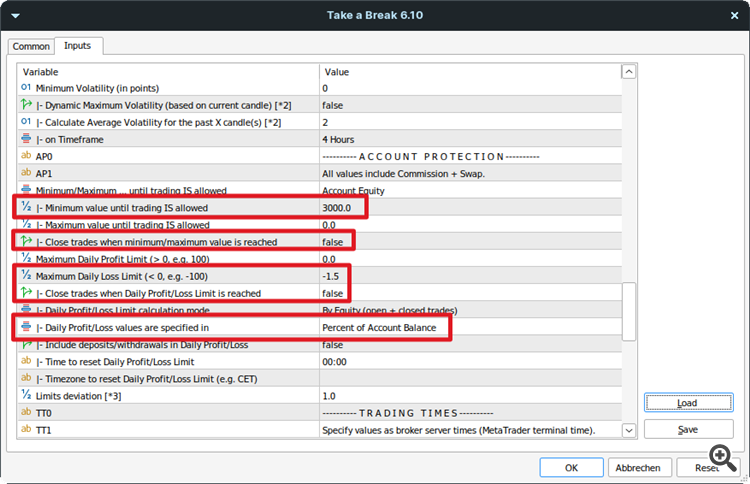750x484 pixels.
Task: Click the ½ icon beside Maximum Daily Loss Limit
Action: [26, 276]
